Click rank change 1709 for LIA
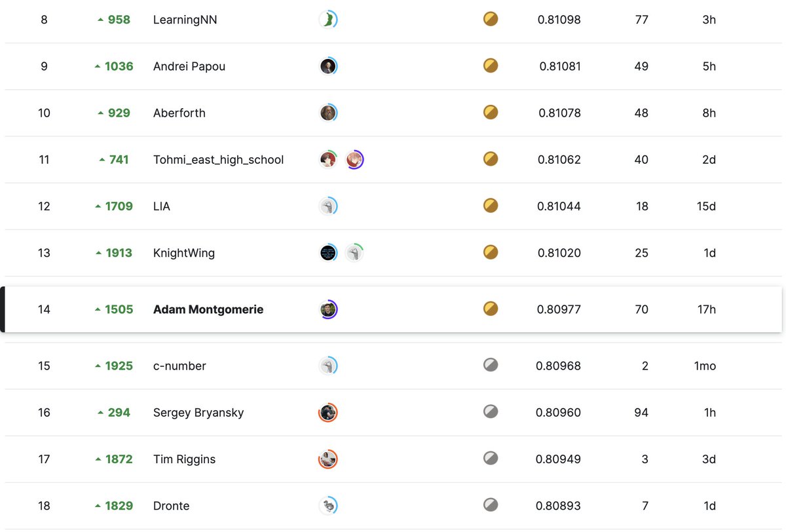Image resolution: width=786 pixels, height=532 pixels. tap(113, 206)
